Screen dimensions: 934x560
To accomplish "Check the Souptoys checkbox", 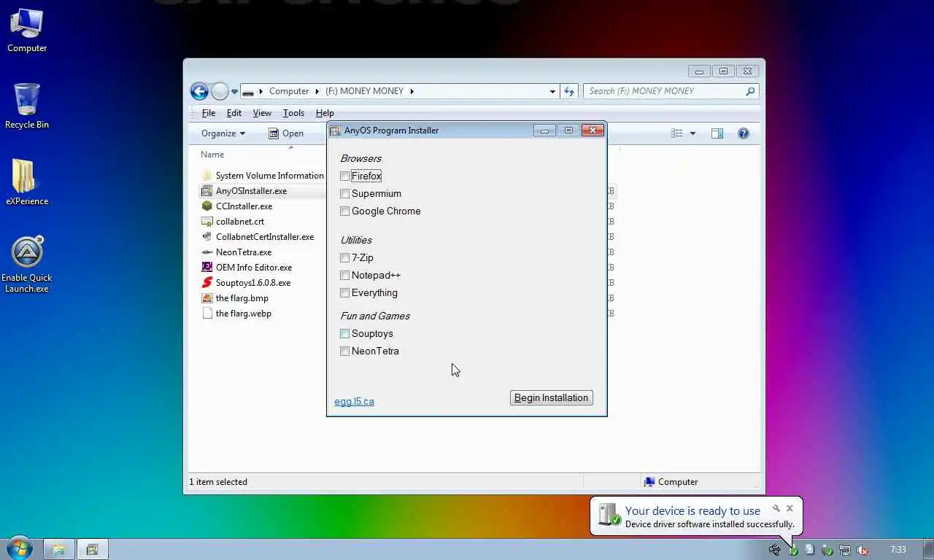I will 345,334.
